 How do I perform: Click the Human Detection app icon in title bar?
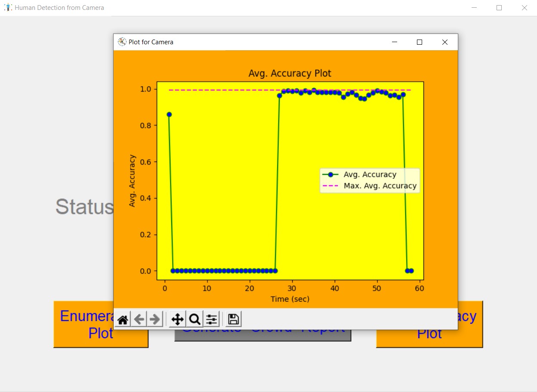pos(8,7)
